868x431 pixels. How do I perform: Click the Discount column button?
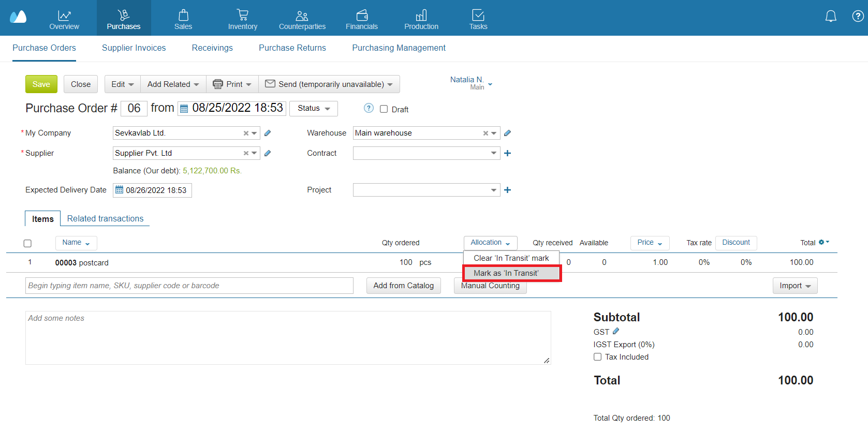click(x=736, y=243)
